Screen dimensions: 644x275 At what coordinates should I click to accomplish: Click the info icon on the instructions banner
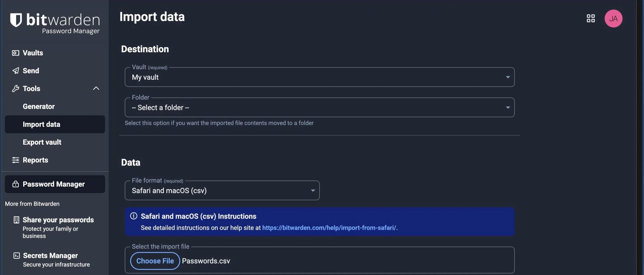point(134,216)
